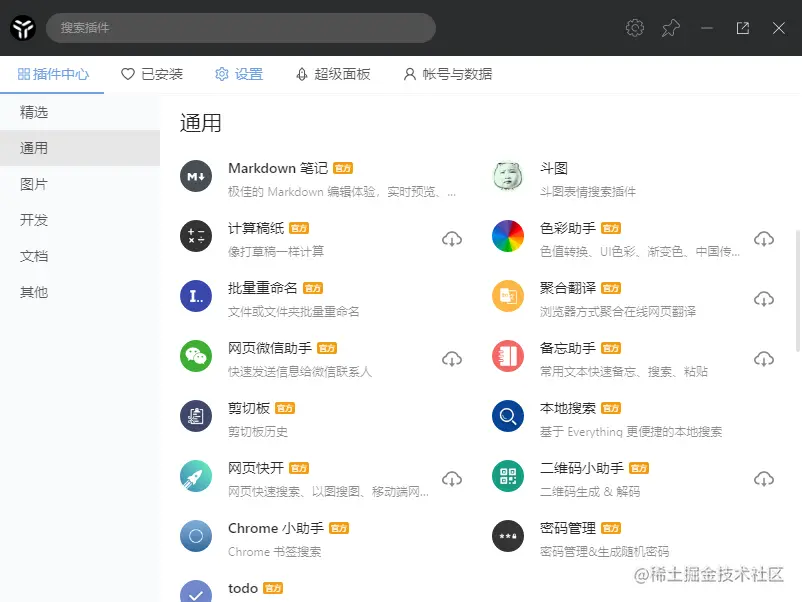Screen dimensions: 802x602
Task: Click Chrome 书签搜索 description text
Action: pyautogui.click(x=275, y=551)
